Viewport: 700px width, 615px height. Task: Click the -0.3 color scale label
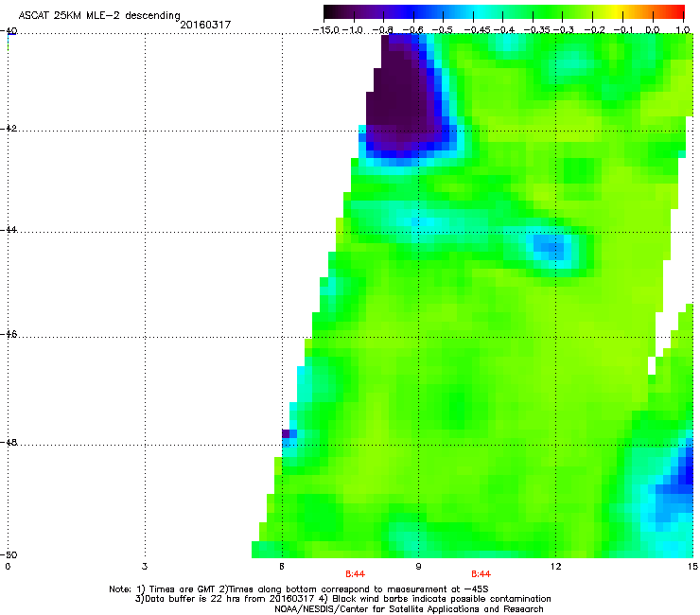tap(564, 30)
